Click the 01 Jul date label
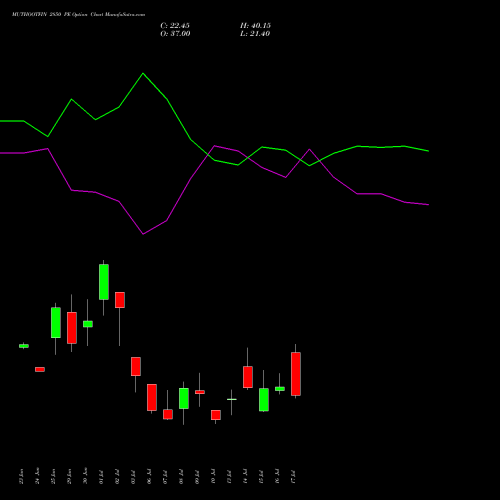This screenshot has height=500, width=500. click(x=102, y=477)
